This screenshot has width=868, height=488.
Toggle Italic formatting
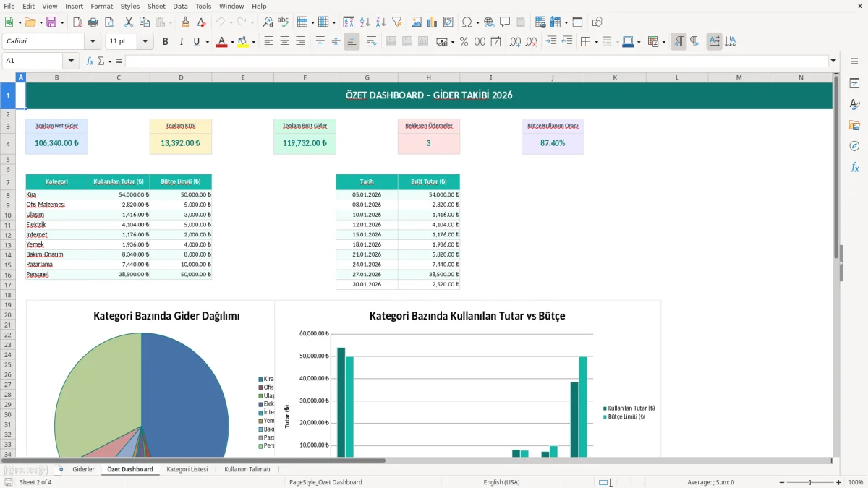181,42
